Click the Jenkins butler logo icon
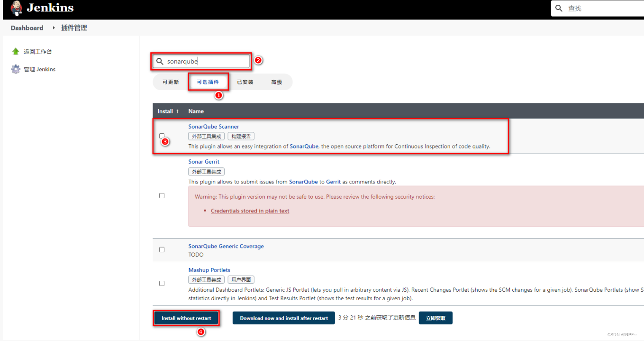The height and width of the screenshot is (341, 644). 16,9
